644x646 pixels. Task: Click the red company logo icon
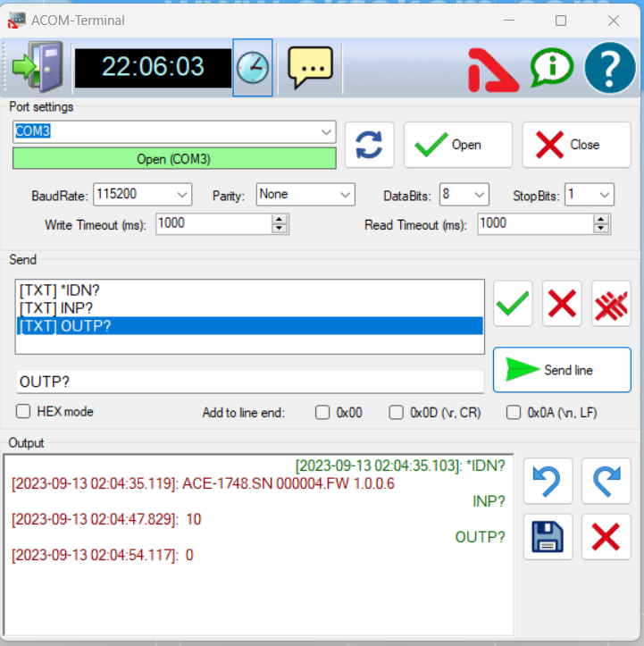(x=492, y=70)
